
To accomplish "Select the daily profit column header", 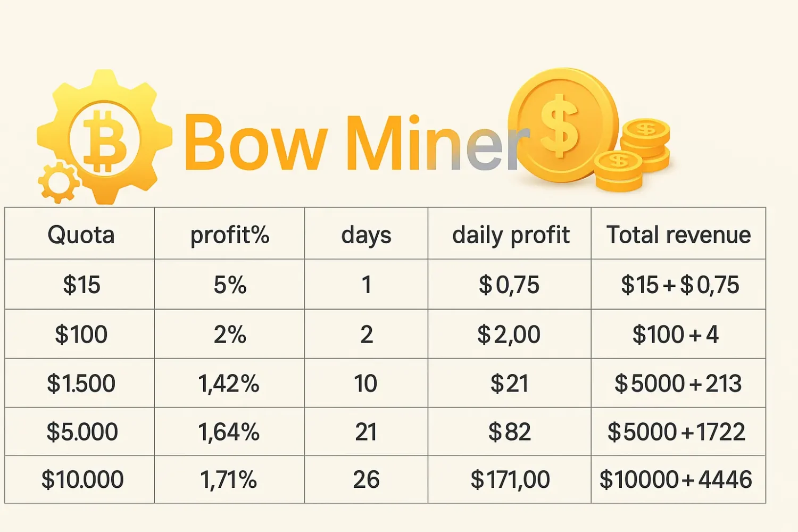I will click(x=510, y=235).
